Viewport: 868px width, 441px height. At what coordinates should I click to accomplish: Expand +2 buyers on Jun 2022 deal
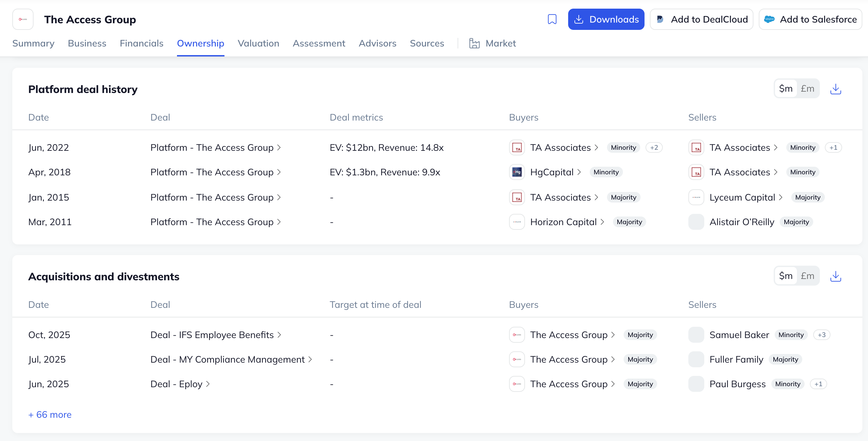click(654, 147)
